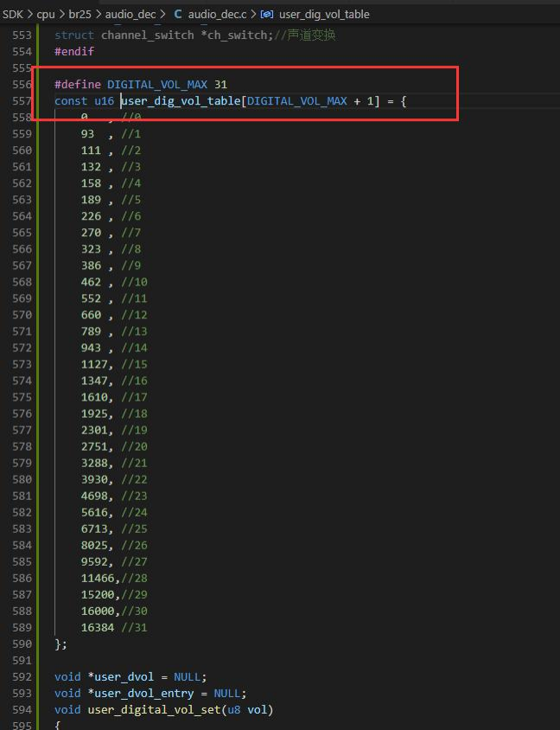Viewport: 560px width, 730px height.
Task: Open the cpu breadcrumb folder
Action: click(x=46, y=15)
